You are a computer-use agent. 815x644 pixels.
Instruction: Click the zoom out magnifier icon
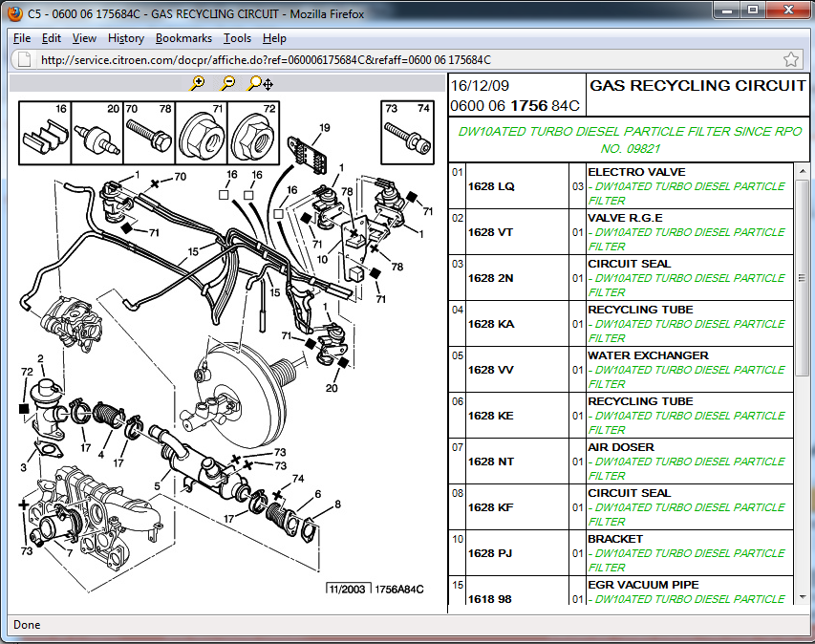coord(227,83)
